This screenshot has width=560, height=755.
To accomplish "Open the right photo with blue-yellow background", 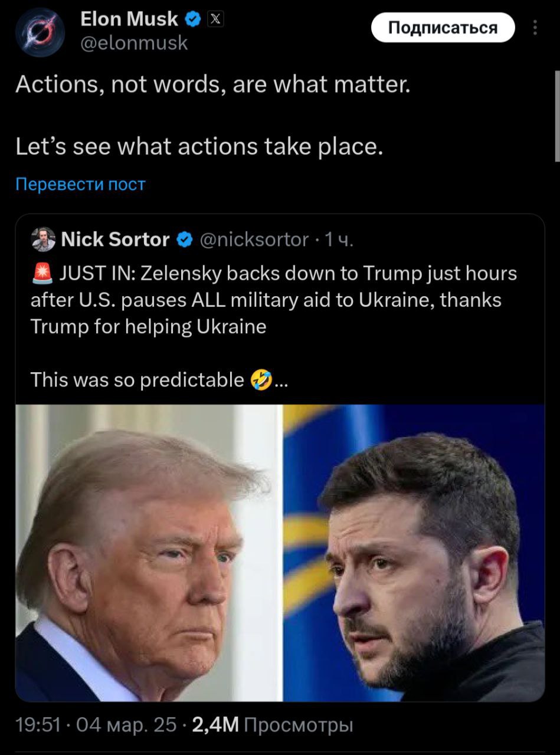I will click(414, 553).
